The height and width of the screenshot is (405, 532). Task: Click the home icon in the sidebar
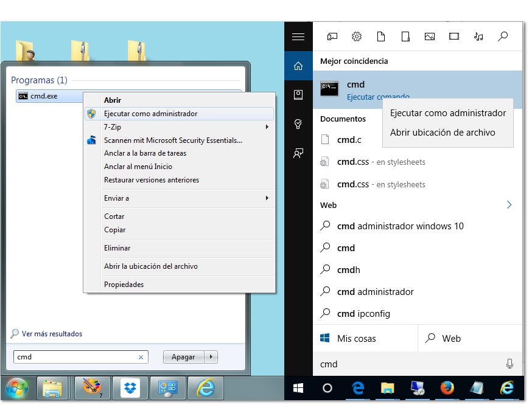pos(298,66)
